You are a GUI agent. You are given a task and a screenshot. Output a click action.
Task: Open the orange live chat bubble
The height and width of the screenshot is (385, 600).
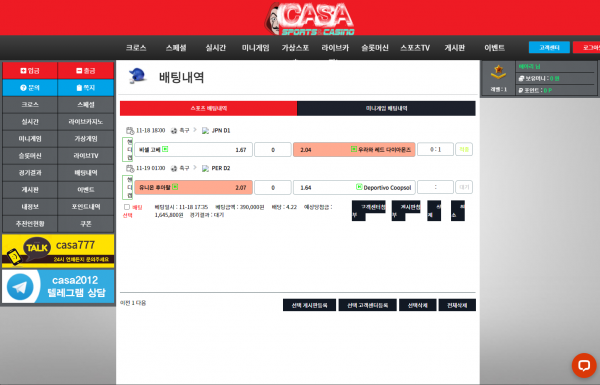pos(584,365)
